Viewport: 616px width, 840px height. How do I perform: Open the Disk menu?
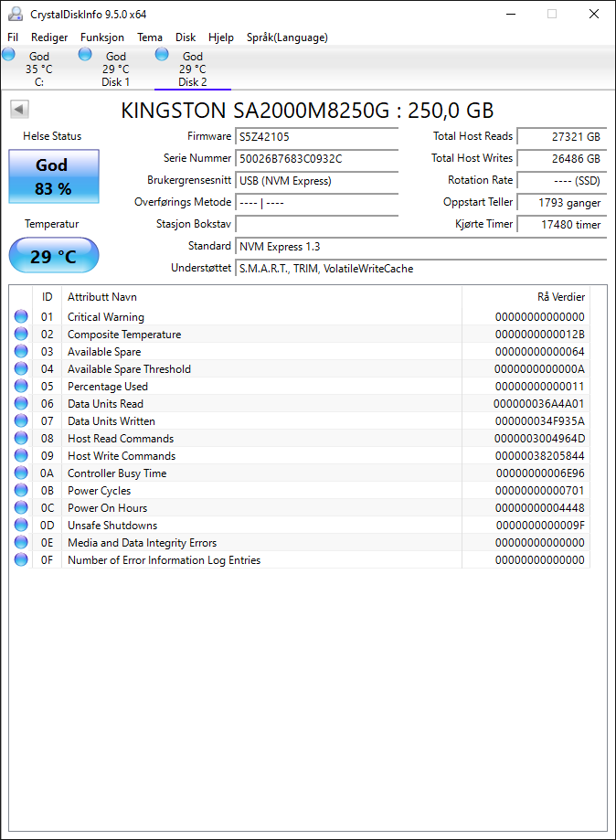point(186,37)
